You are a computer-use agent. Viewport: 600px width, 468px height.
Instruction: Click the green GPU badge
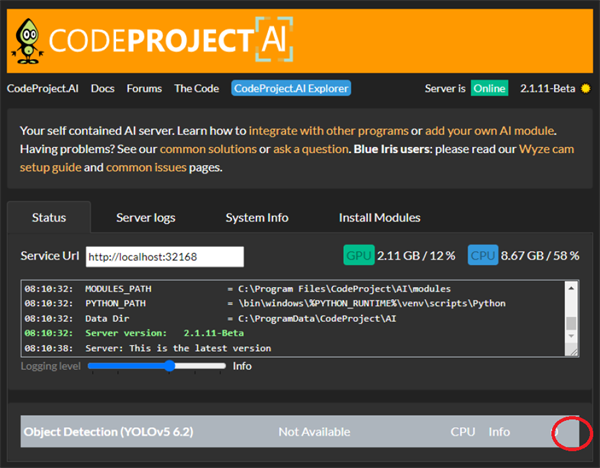point(359,255)
